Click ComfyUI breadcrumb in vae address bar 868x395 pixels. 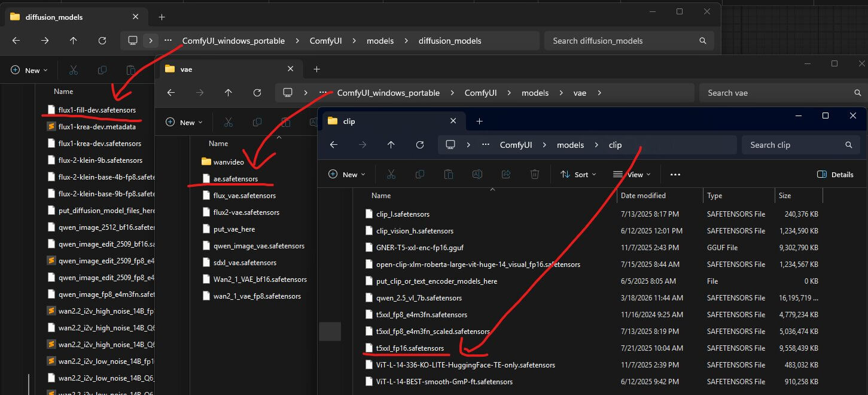click(x=480, y=93)
